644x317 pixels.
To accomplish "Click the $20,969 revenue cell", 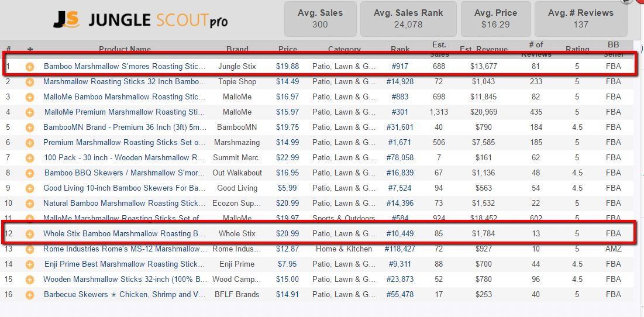I will coord(484,112).
